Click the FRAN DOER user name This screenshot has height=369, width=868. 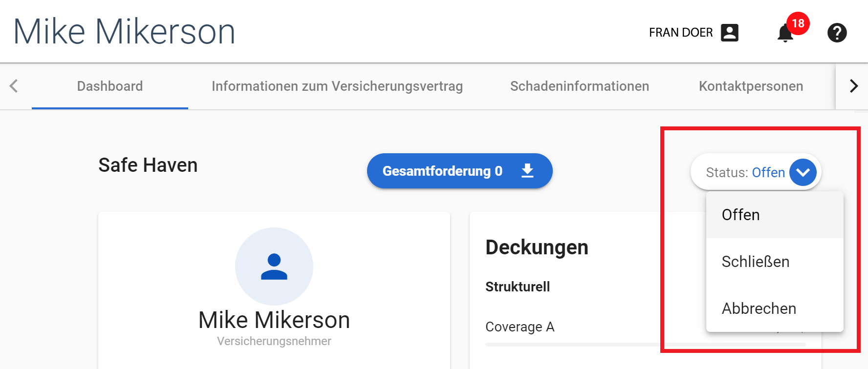point(681,33)
